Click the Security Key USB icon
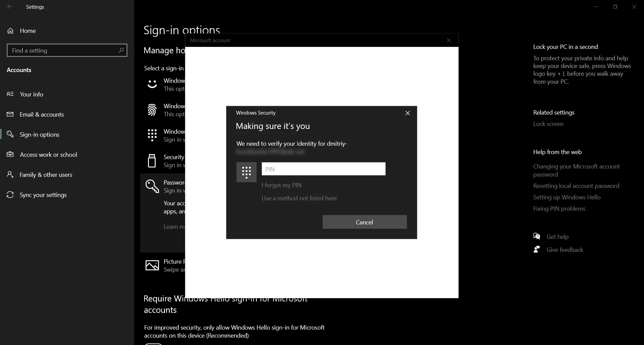The width and height of the screenshot is (644, 345). click(152, 161)
